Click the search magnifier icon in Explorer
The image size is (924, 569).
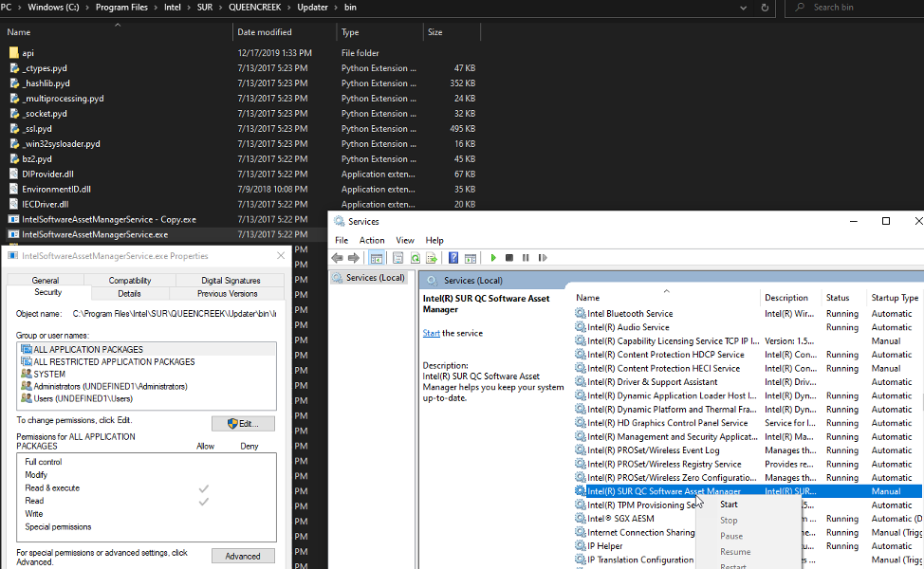point(800,8)
